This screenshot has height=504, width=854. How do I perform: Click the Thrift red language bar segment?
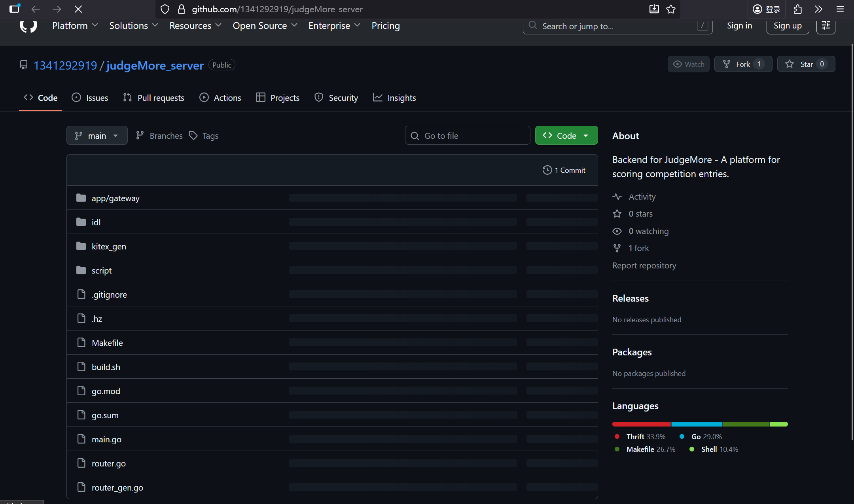click(641, 424)
